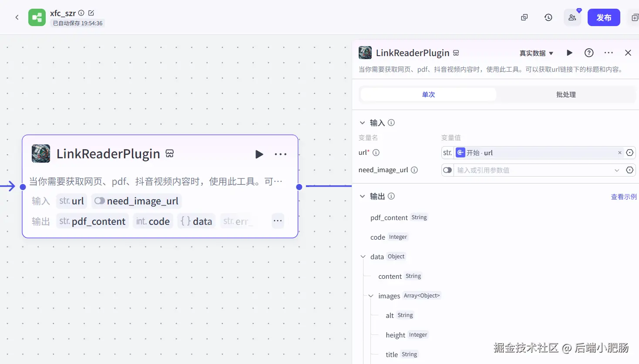
Task: Open version history clock icon
Action: pyautogui.click(x=548, y=17)
